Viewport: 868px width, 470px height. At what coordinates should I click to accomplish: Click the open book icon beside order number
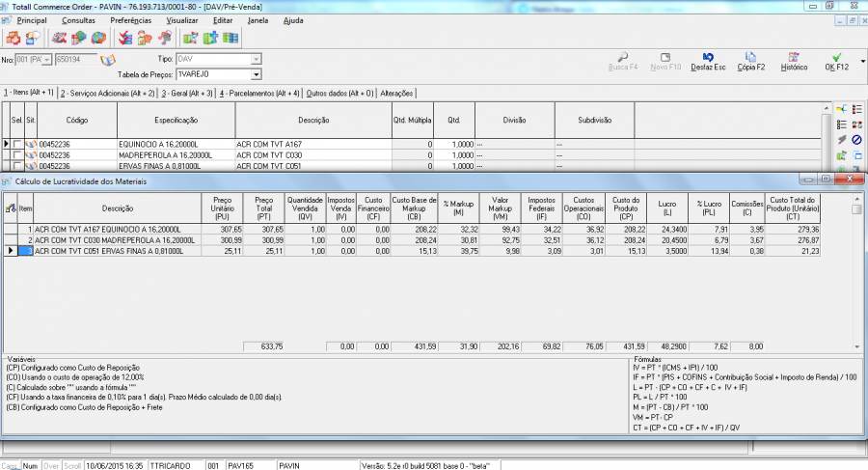pyautogui.click(x=108, y=61)
